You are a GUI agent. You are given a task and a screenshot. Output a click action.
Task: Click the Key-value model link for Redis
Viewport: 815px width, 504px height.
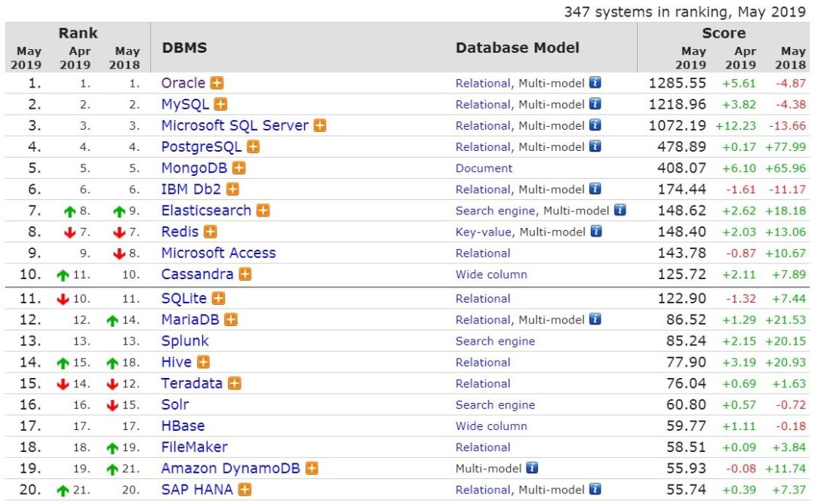tap(483, 232)
